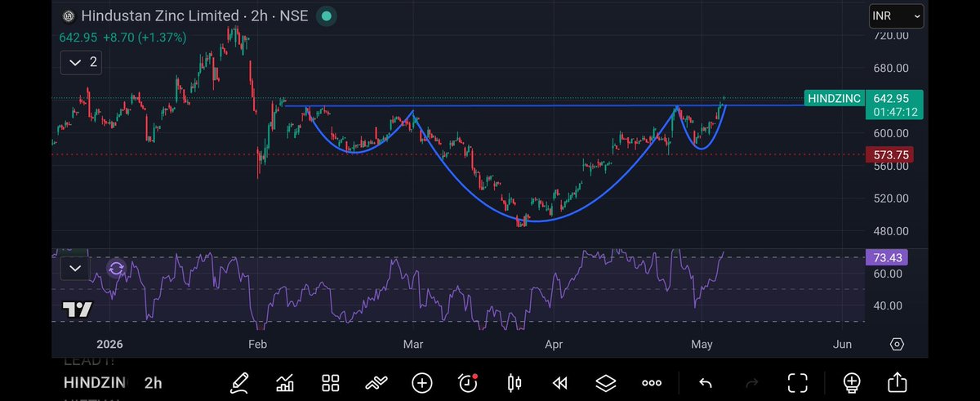The width and height of the screenshot is (980, 401).
Task: Open the four-square layout grid icon
Action: [331, 382]
